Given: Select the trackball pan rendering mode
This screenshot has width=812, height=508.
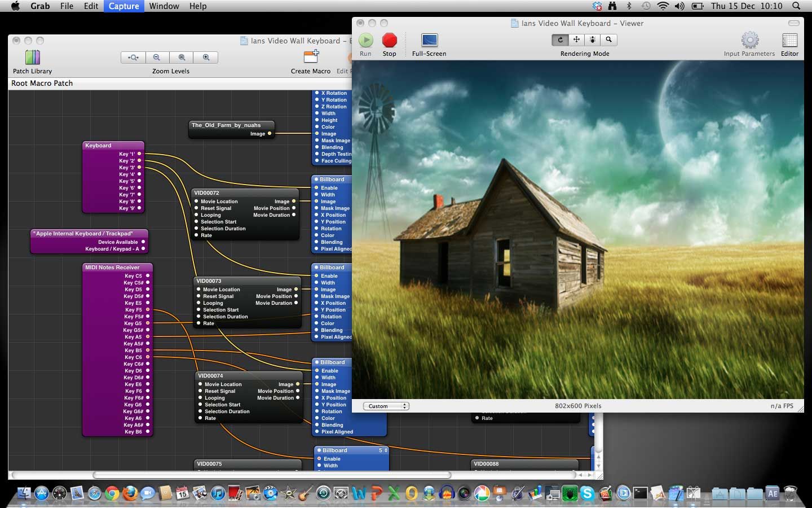Looking at the screenshot, I should [576, 40].
